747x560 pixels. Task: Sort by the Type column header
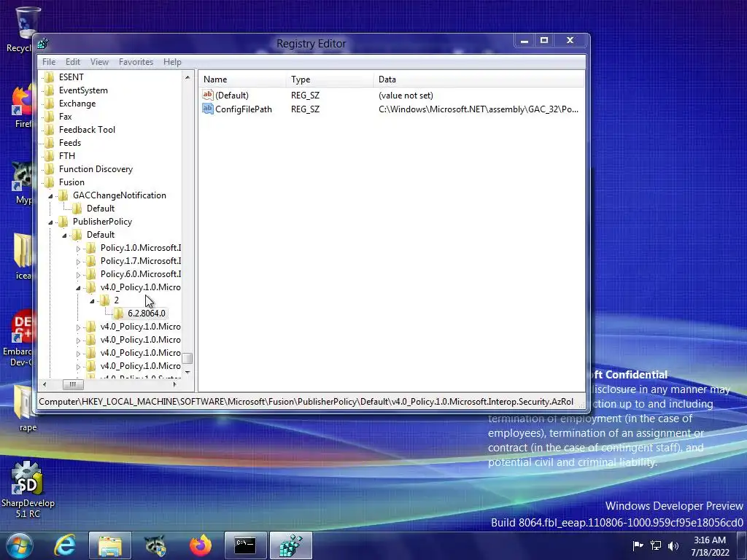(x=330, y=79)
